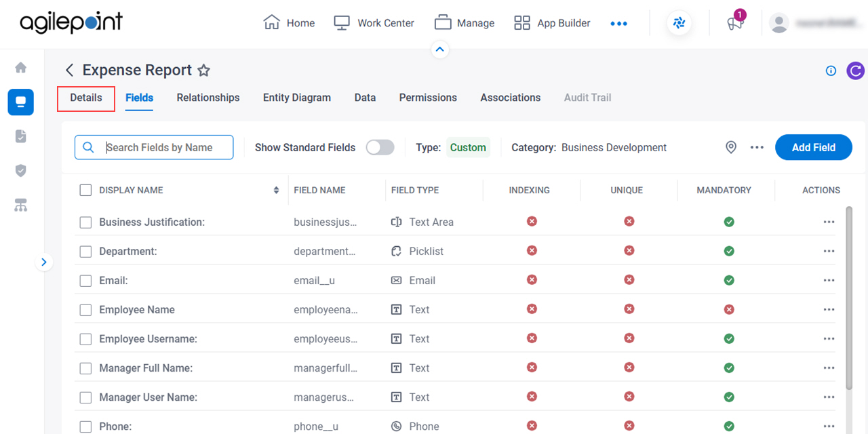The height and width of the screenshot is (434, 868).
Task: Click the Picklist field type text
Action: tap(427, 251)
